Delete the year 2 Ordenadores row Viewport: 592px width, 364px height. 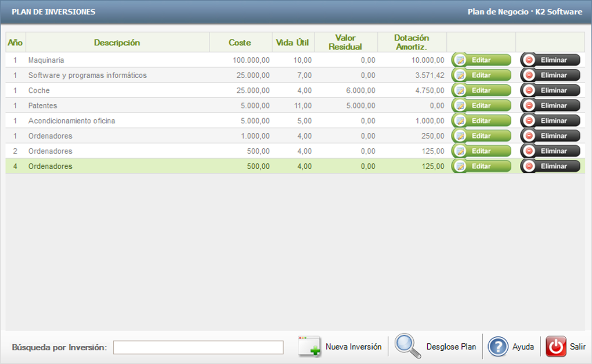coord(550,151)
